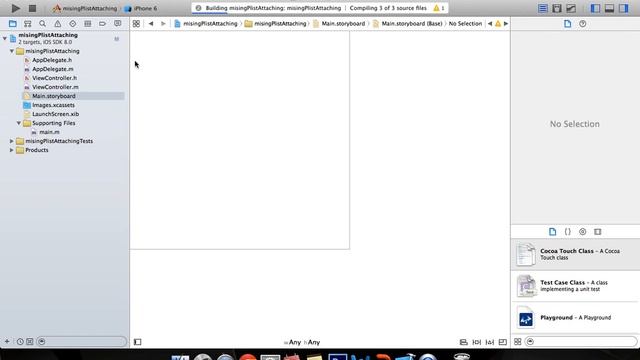
Task: Show the Project navigator
Action: coord(13,24)
